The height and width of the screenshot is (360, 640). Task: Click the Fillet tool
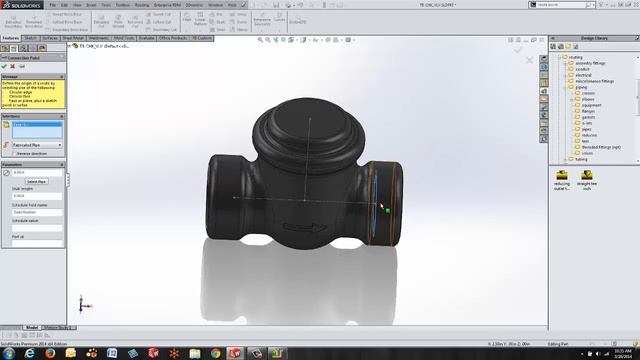(x=187, y=17)
